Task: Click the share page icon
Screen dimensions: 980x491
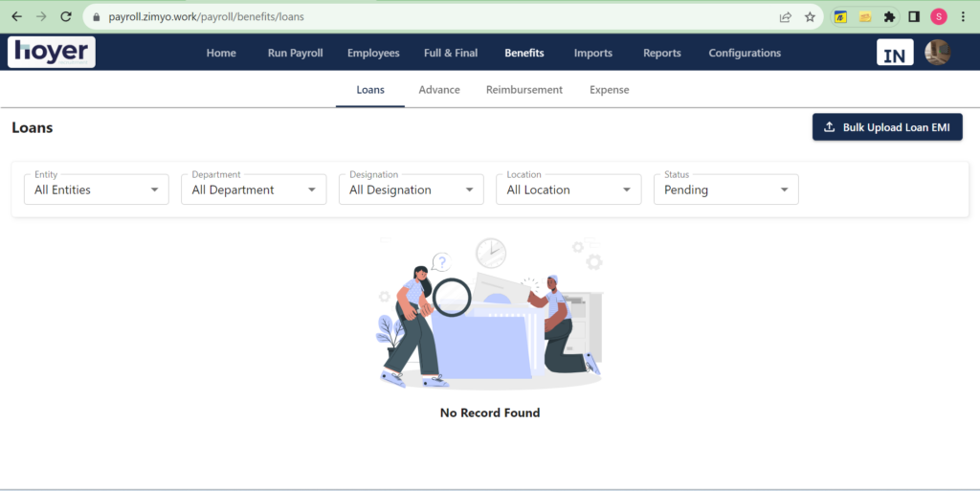Action: tap(786, 17)
